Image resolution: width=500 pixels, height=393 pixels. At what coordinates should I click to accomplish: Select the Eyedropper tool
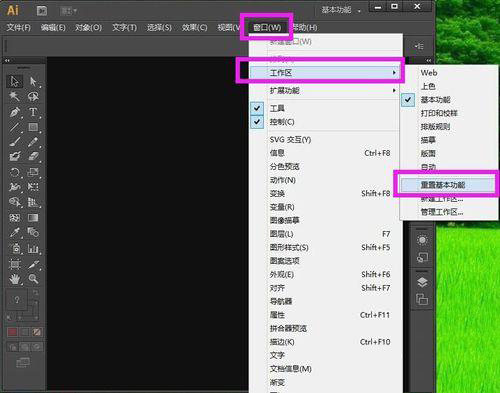coord(14,232)
